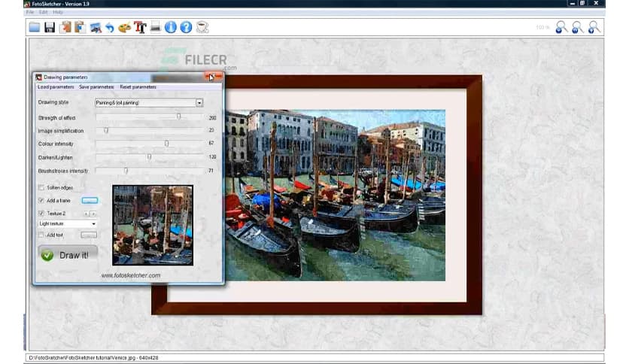Go to the previous texture with left arrow

tap(87, 214)
